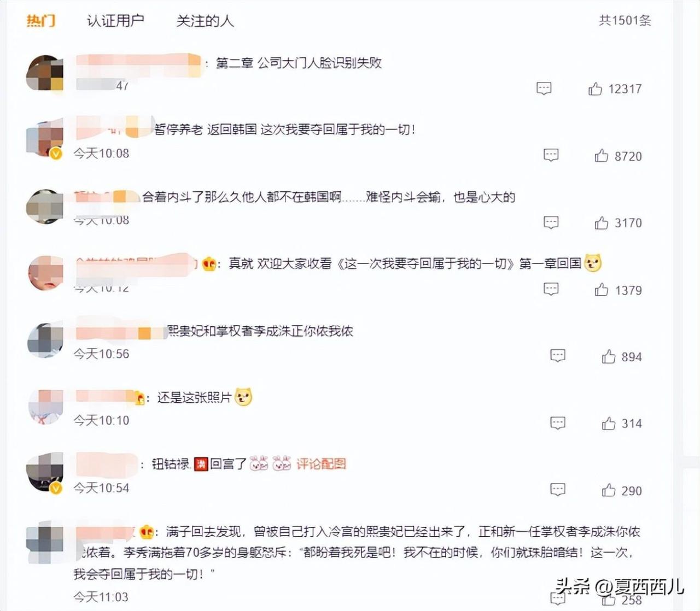Click the 共1501条 comment count
Screen dimensions: 700x611
(x=625, y=21)
